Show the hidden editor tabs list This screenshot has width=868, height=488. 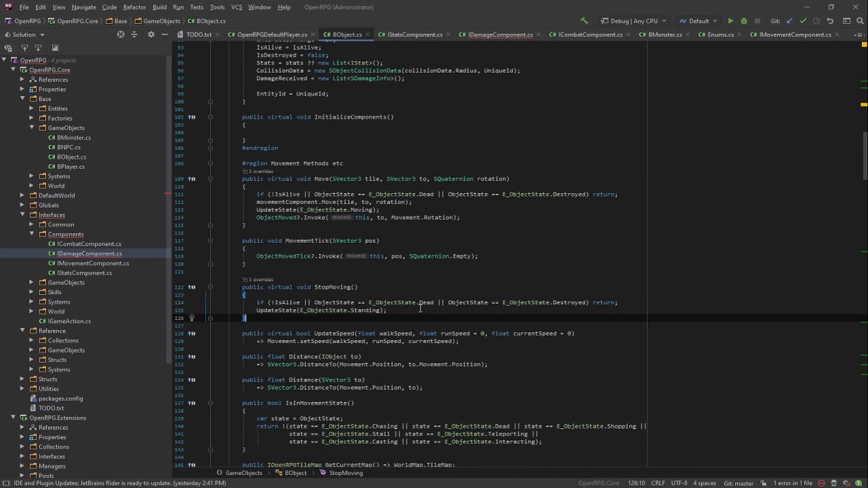[x=861, y=35]
